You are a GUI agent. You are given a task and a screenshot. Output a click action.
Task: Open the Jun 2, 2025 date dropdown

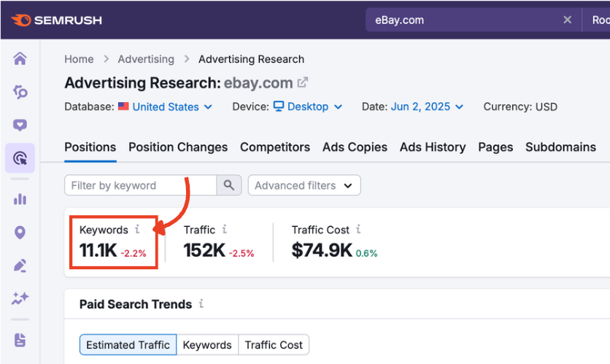click(x=427, y=107)
